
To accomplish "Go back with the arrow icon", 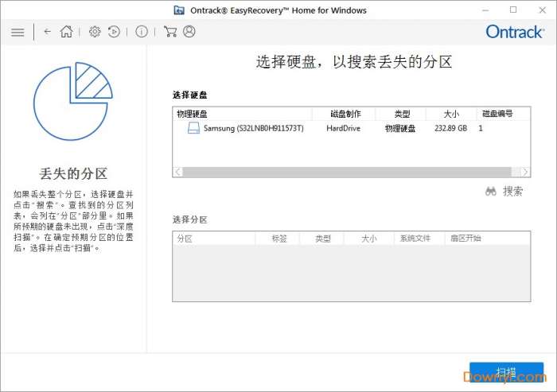I will click(x=48, y=32).
